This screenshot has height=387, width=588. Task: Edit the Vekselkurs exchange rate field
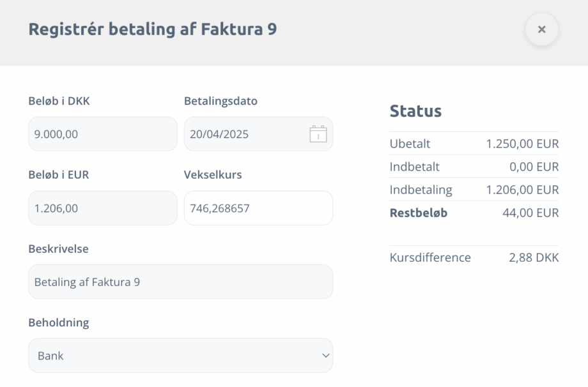click(x=258, y=208)
